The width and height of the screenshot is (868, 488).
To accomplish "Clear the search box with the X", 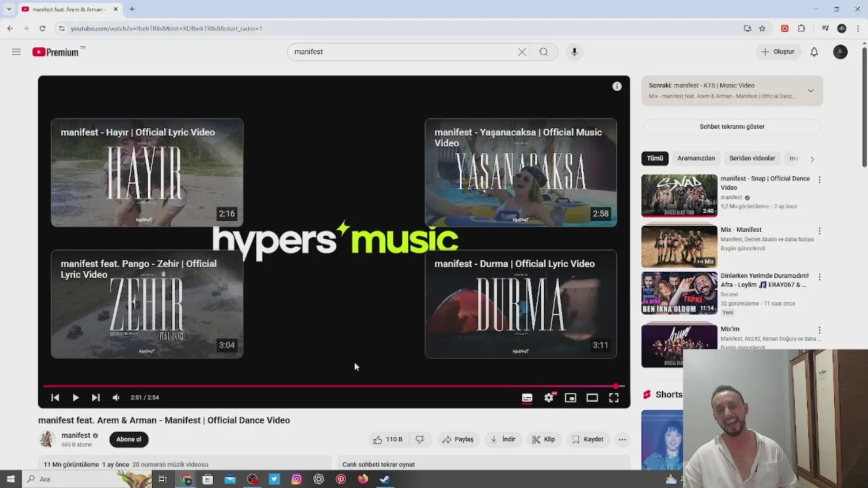I will 522,52.
